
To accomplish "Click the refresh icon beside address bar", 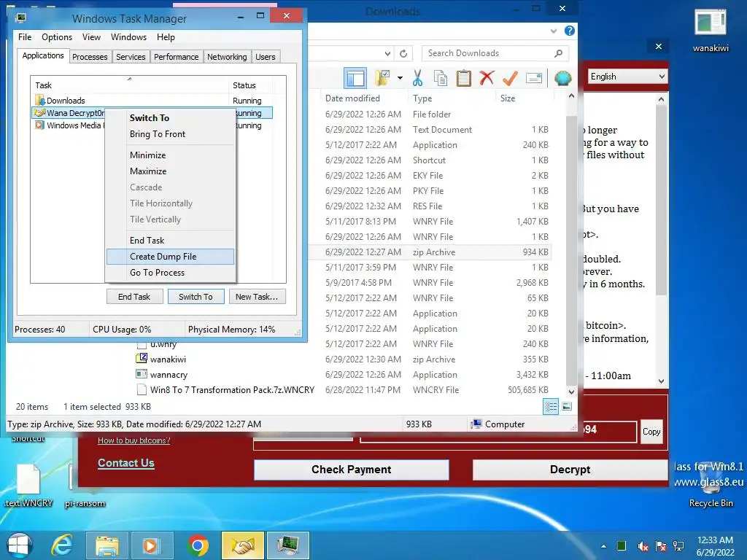I will [x=403, y=53].
